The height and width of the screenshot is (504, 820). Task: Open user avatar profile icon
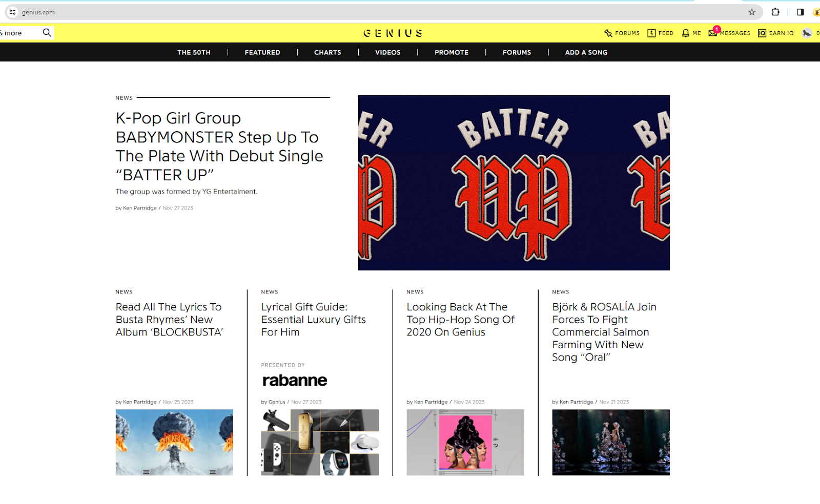pyautogui.click(x=807, y=33)
